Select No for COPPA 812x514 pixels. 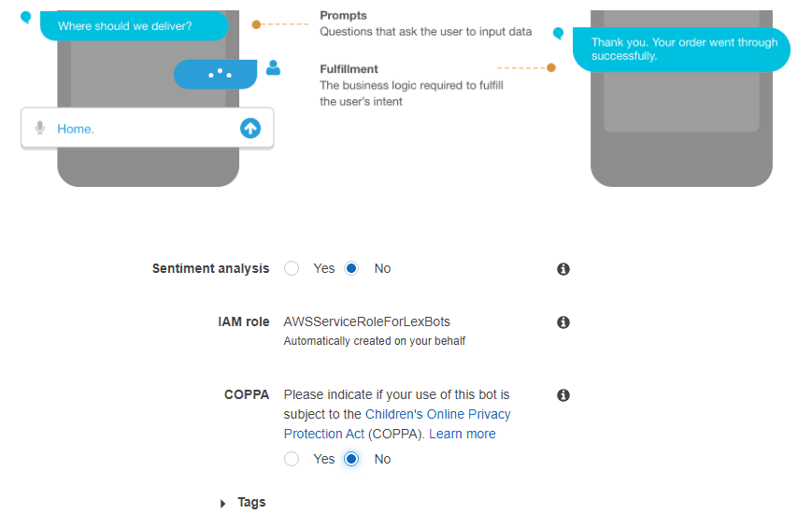pyautogui.click(x=351, y=459)
